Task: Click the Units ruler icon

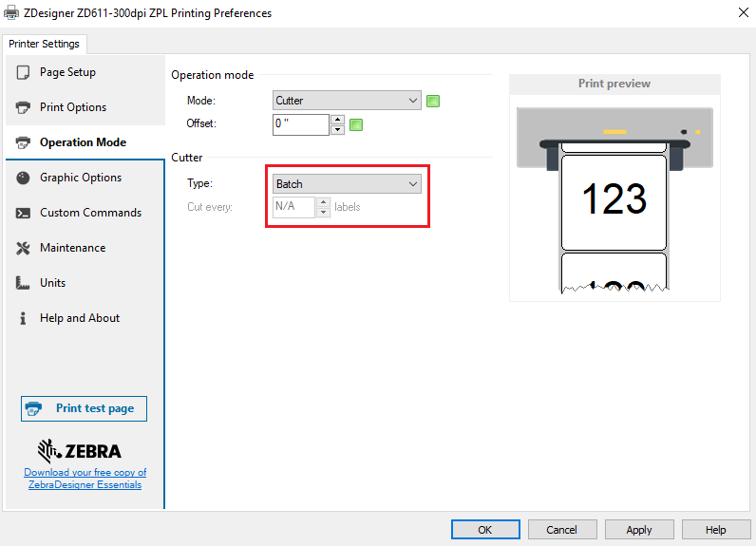Action: pyautogui.click(x=23, y=283)
